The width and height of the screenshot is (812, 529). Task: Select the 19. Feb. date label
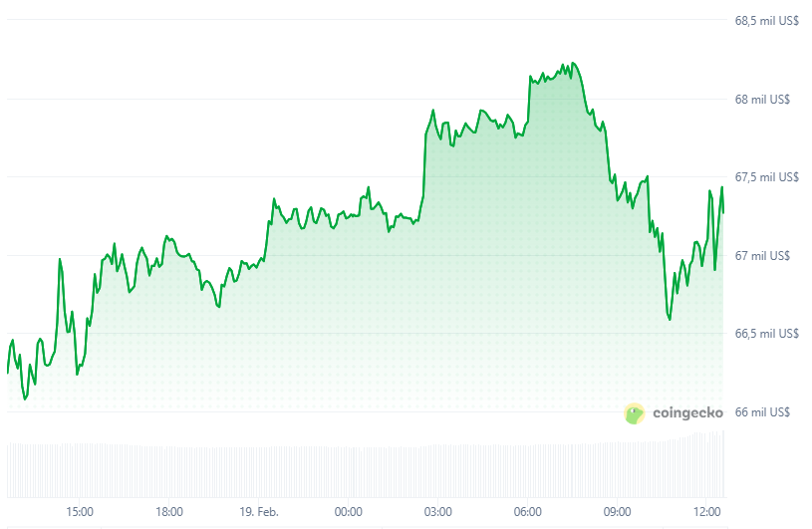point(259,512)
